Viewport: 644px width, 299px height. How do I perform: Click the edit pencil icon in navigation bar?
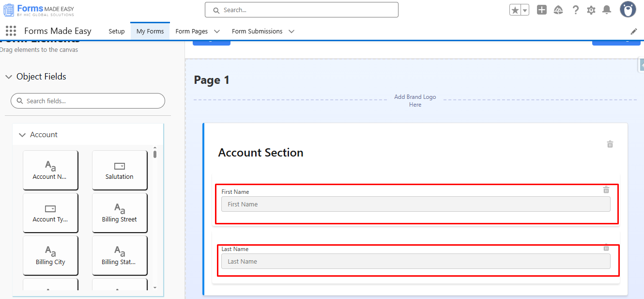coord(634,31)
